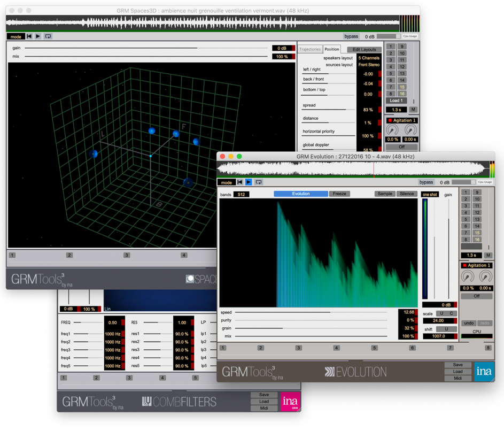Toggle the loop icon in the Evolution window

[259, 182]
